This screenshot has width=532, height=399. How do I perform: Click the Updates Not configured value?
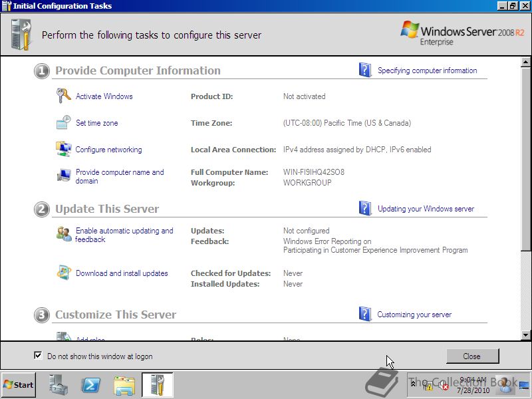coord(307,231)
